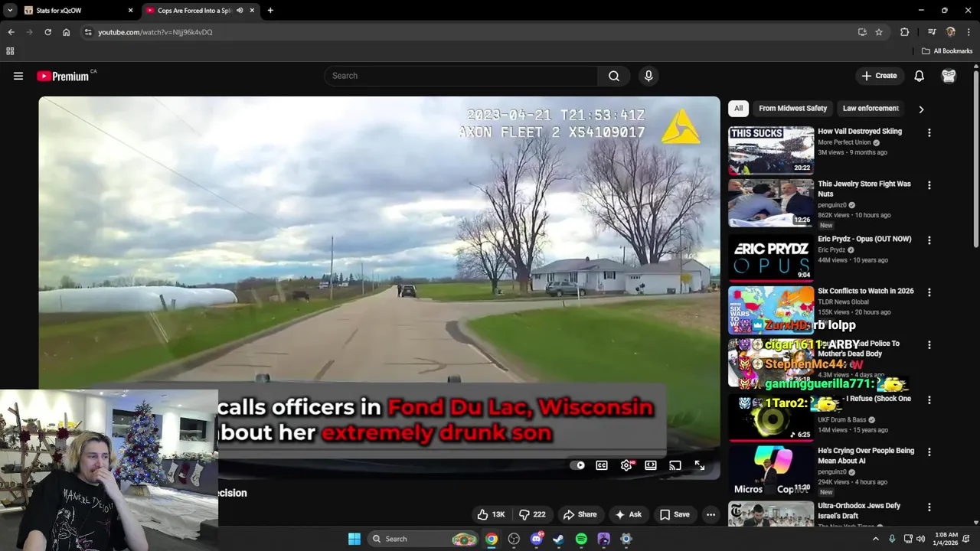Reload the YouTube page
This screenshot has width=980, height=551.
point(47,32)
